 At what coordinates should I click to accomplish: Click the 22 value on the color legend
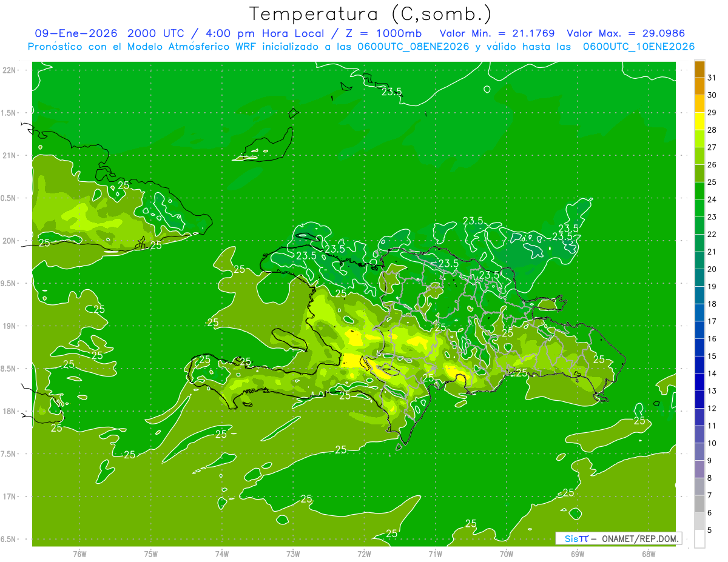712,234
